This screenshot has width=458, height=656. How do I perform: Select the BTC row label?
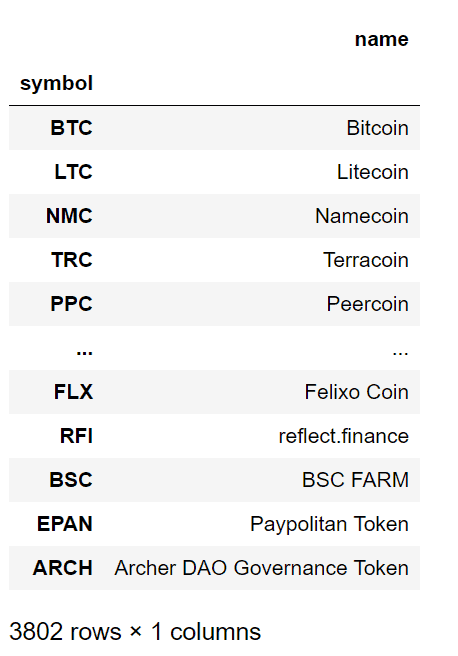72,128
